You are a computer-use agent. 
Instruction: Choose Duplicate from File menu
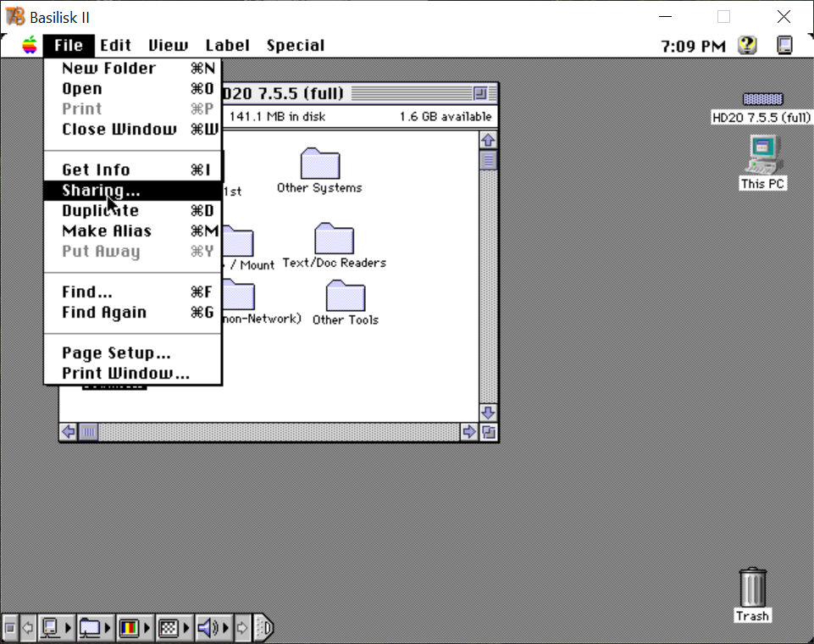(133, 210)
